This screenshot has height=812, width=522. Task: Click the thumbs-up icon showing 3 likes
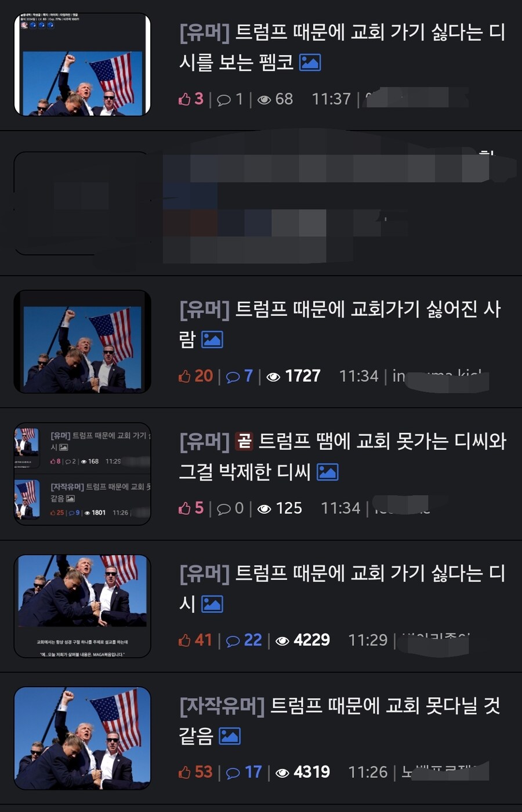point(184,99)
